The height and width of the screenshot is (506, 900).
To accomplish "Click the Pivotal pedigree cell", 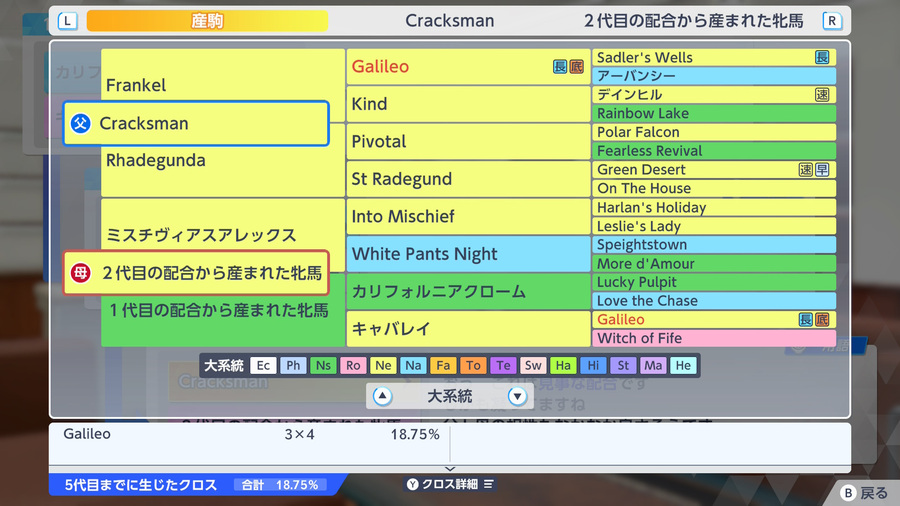I will pos(468,142).
